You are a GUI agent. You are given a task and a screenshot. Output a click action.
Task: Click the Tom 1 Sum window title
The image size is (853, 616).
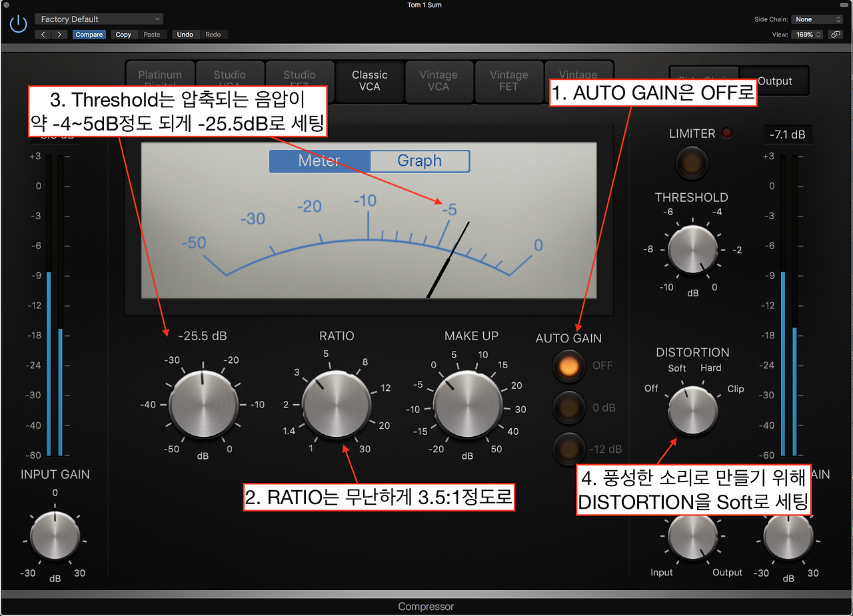pos(425,5)
